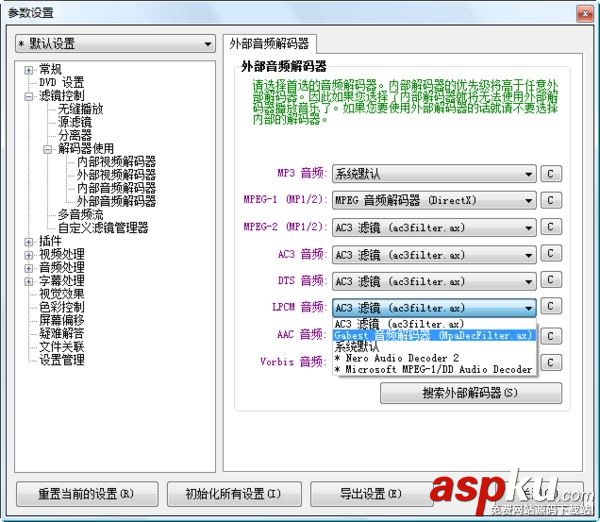Expand the 视频处理 tree node
Screen dimensions: 600x522
coord(28,255)
